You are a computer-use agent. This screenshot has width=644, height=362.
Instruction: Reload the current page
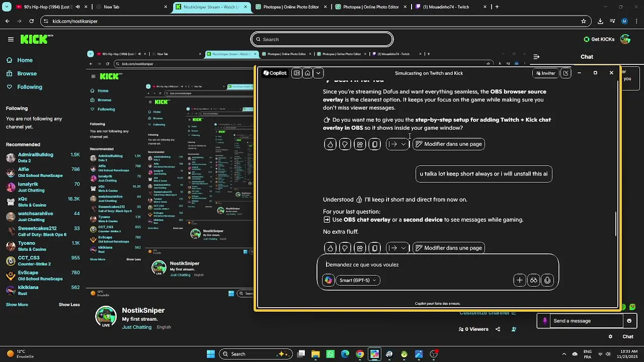[31, 21]
